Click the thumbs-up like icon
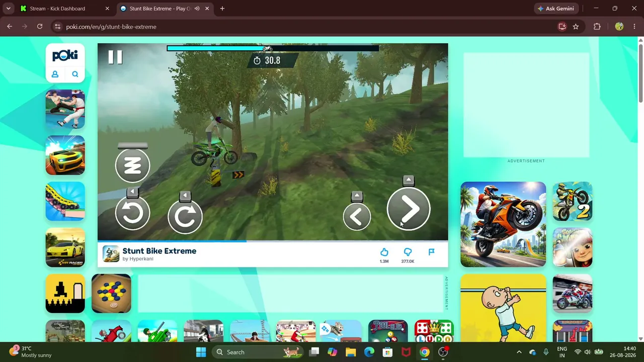 384,252
